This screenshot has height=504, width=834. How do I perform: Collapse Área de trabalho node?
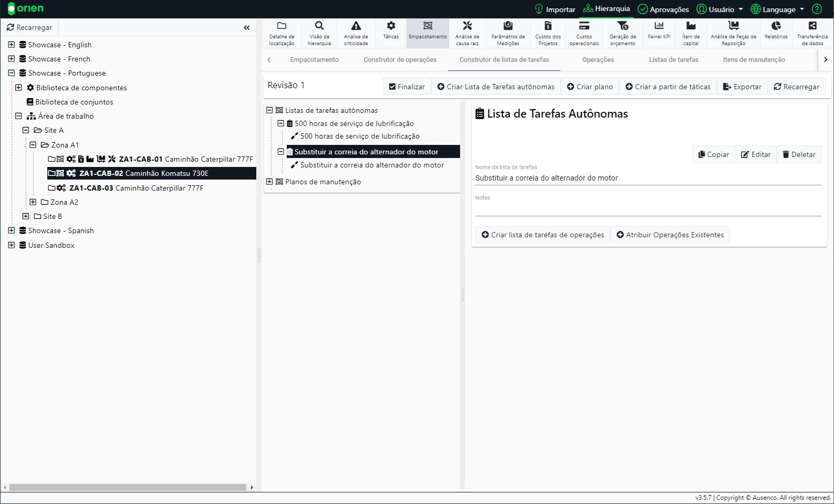(x=18, y=116)
